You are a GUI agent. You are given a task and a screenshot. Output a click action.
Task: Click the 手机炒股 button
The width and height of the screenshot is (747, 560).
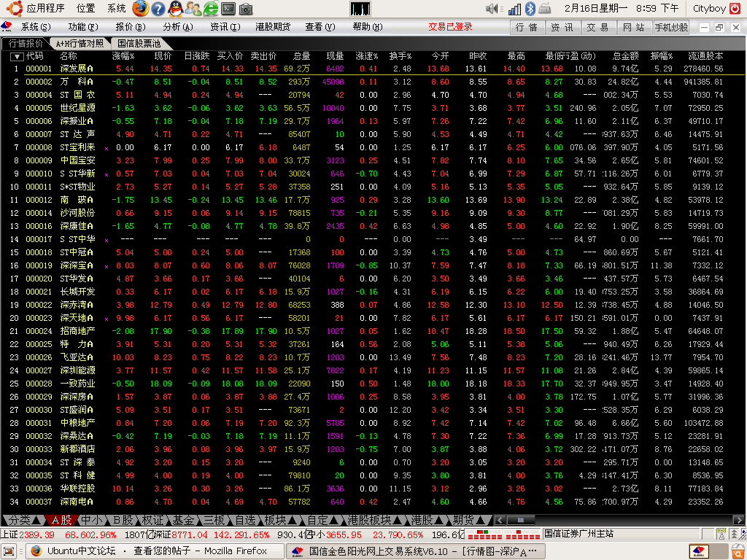pyautogui.click(x=671, y=27)
